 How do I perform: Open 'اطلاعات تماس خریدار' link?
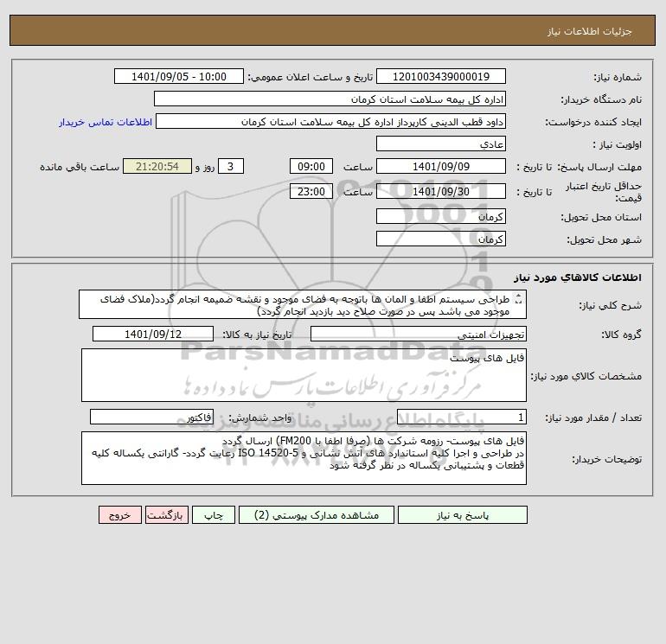pyautogui.click(x=106, y=122)
